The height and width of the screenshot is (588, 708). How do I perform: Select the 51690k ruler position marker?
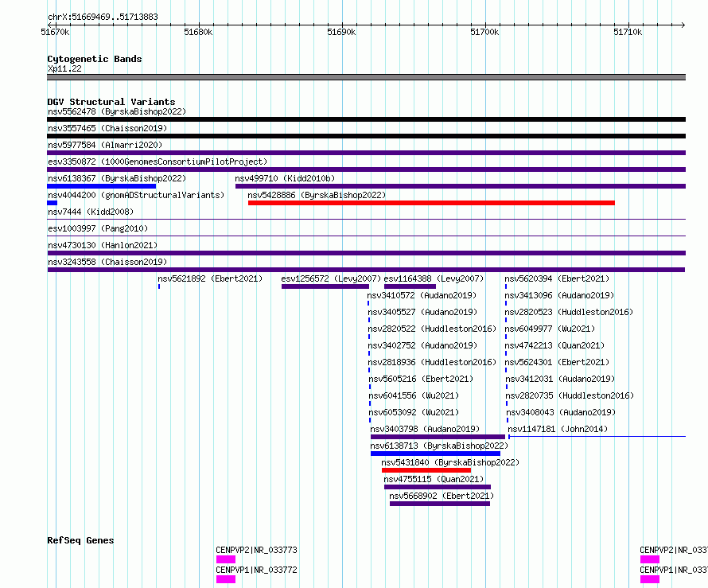tap(341, 32)
